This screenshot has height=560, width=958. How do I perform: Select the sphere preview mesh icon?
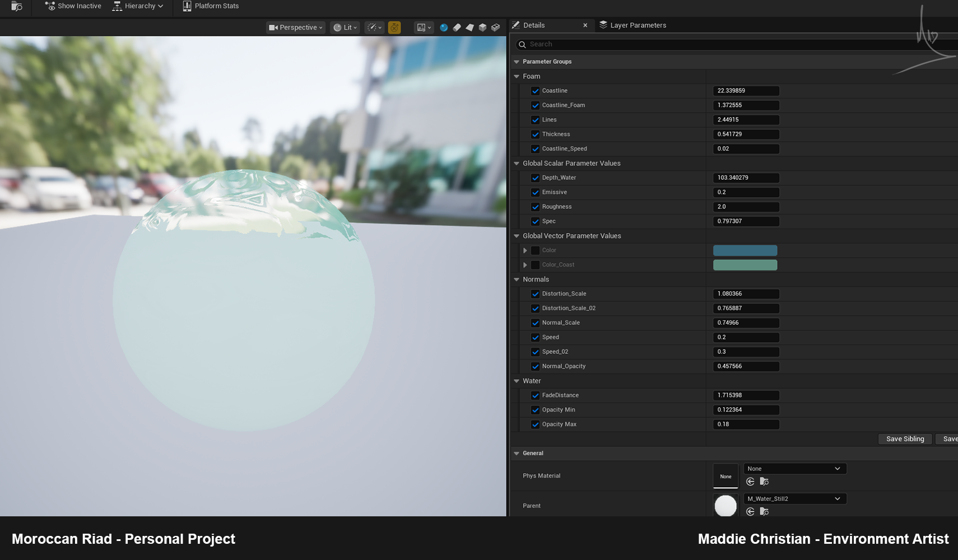444,27
